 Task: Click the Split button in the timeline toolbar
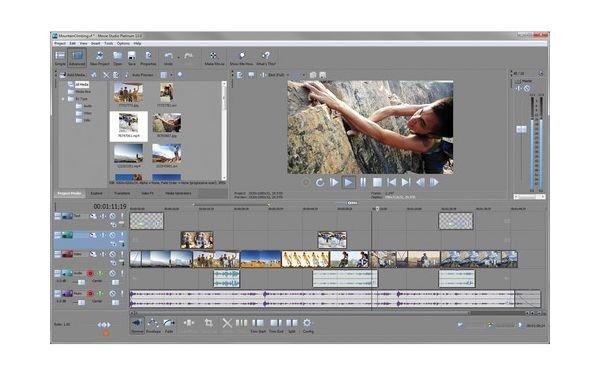coord(292,326)
